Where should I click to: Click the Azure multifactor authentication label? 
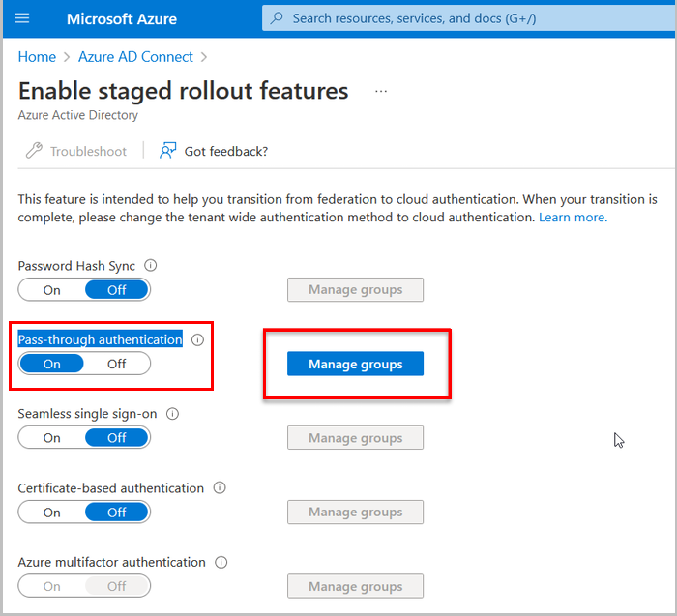click(111, 562)
